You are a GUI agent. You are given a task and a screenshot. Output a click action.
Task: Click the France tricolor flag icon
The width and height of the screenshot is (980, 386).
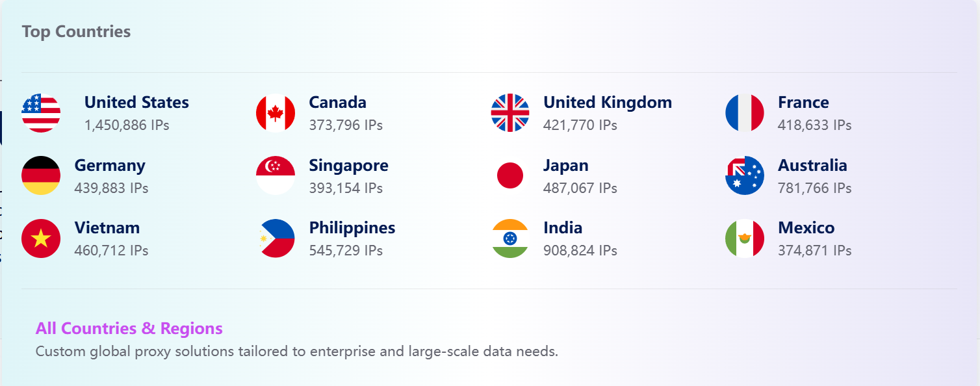(x=745, y=113)
